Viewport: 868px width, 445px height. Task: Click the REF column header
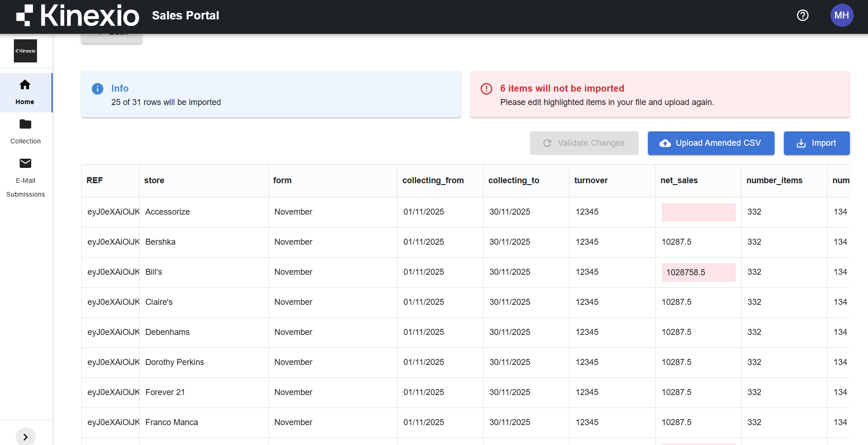click(95, 180)
